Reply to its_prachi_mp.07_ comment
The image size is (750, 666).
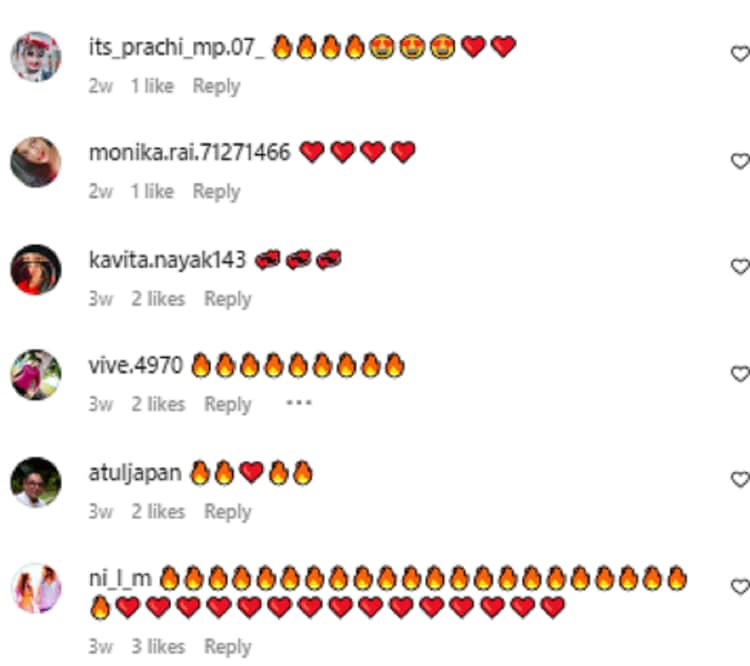pos(216,86)
